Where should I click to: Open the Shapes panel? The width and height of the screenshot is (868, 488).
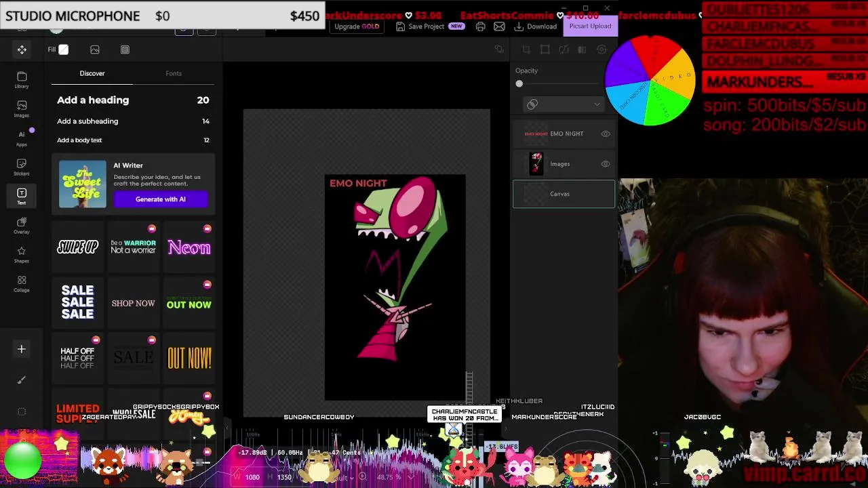22,255
